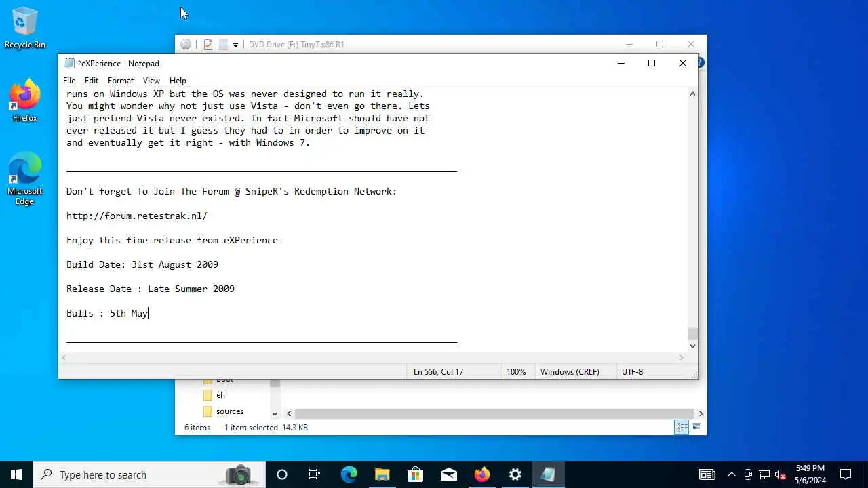Click Explorer navigation pane scroll down arrow
This screenshot has height=488, width=868.
pyautogui.click(x=275, y=413)
